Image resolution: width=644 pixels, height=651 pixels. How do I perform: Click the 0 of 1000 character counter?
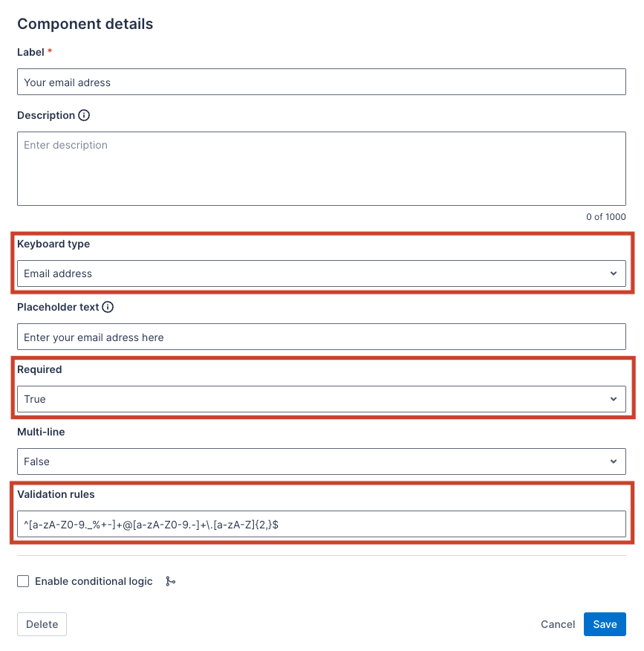click(x=605, y=216)
